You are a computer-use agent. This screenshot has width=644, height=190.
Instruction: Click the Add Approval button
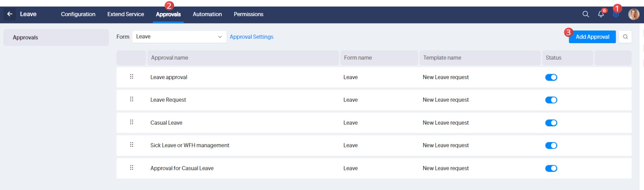coord(592,37)
